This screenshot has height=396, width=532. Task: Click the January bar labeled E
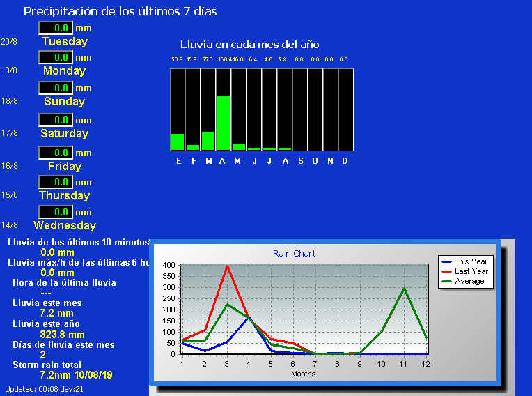[x=178, y=142]
